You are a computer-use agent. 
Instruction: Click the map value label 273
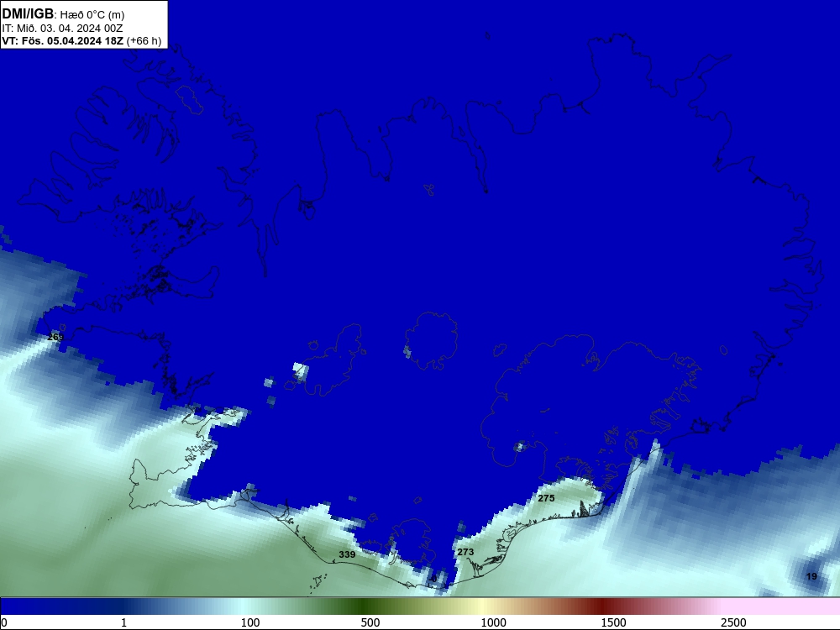click(465, 552)
